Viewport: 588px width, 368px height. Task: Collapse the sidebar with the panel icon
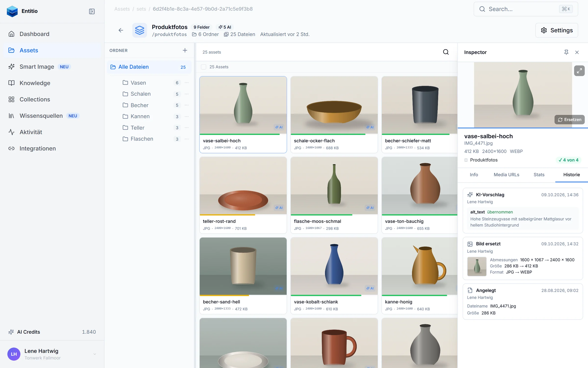[92, 11]
